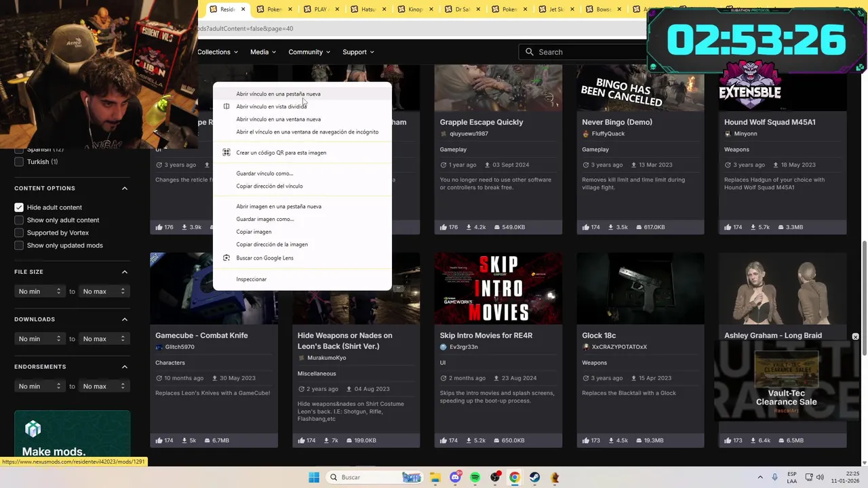Click the microphone icon in system tray
Image resolution: width=868 pixels, height=488 pixels.
(775, 477)
